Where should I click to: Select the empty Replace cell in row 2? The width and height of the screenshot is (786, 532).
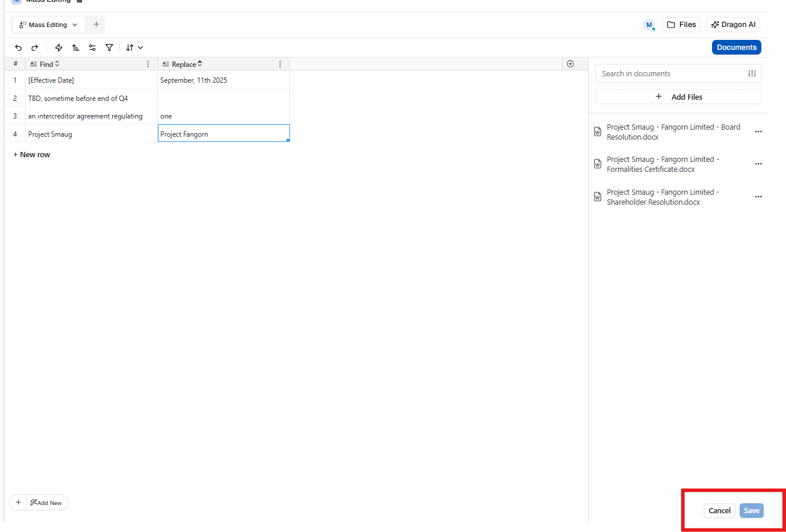224,98
